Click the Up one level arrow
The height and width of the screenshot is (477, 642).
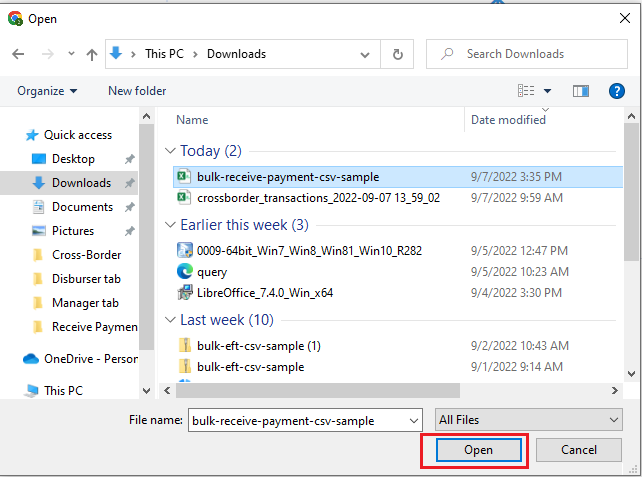tap(92, 54)
